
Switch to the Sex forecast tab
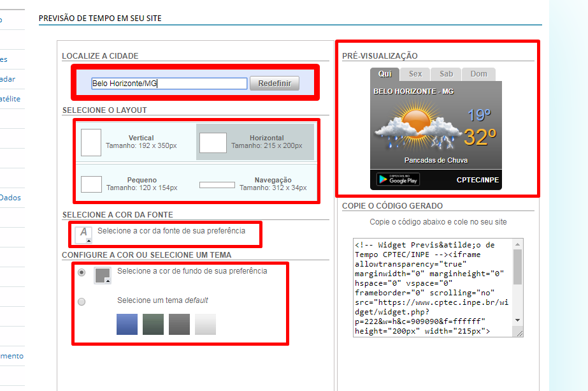click(415, 74)
